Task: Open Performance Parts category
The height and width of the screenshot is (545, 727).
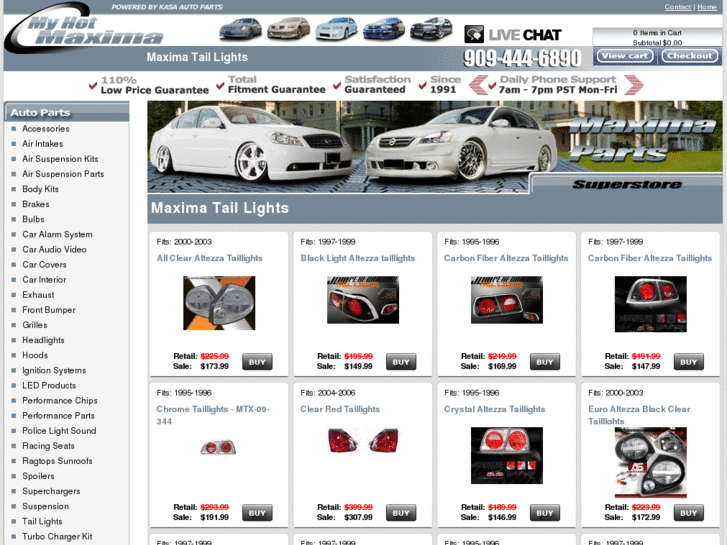Action: click(58, 416)
